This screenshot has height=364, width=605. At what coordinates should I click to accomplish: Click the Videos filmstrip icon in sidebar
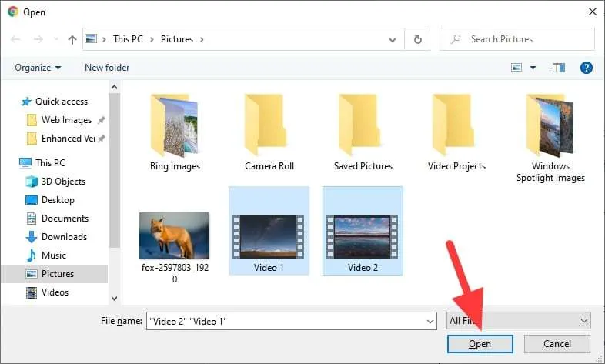click(32, 292)
